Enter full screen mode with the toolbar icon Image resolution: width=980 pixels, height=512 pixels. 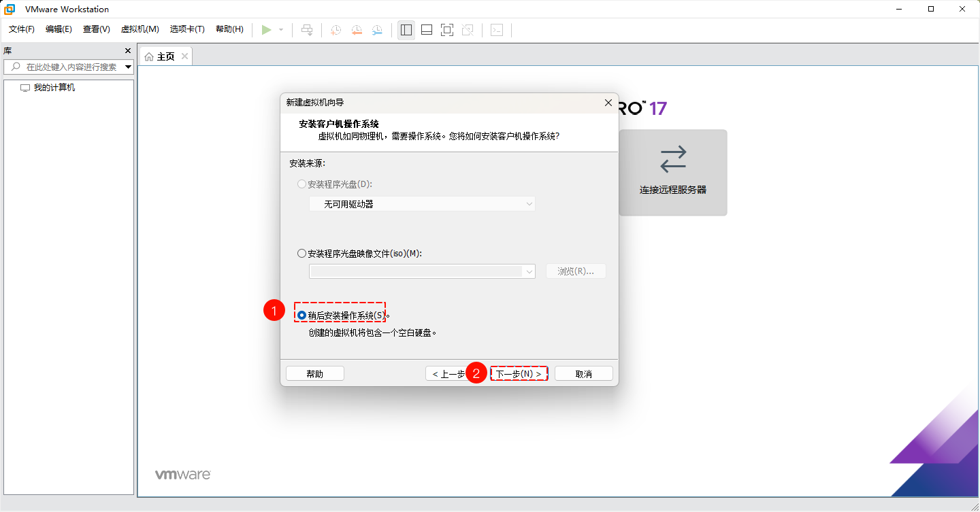click(446, 29)
